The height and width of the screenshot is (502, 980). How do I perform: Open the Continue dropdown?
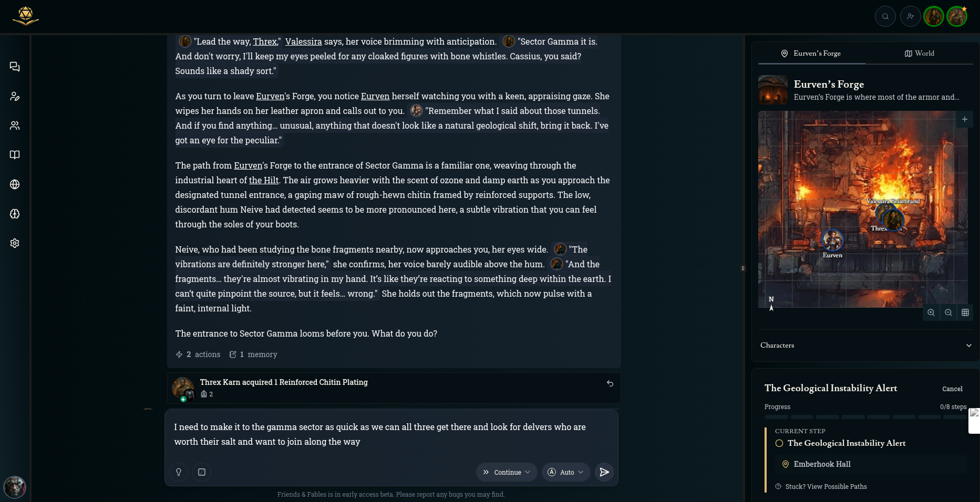click(x=507, y=472)
